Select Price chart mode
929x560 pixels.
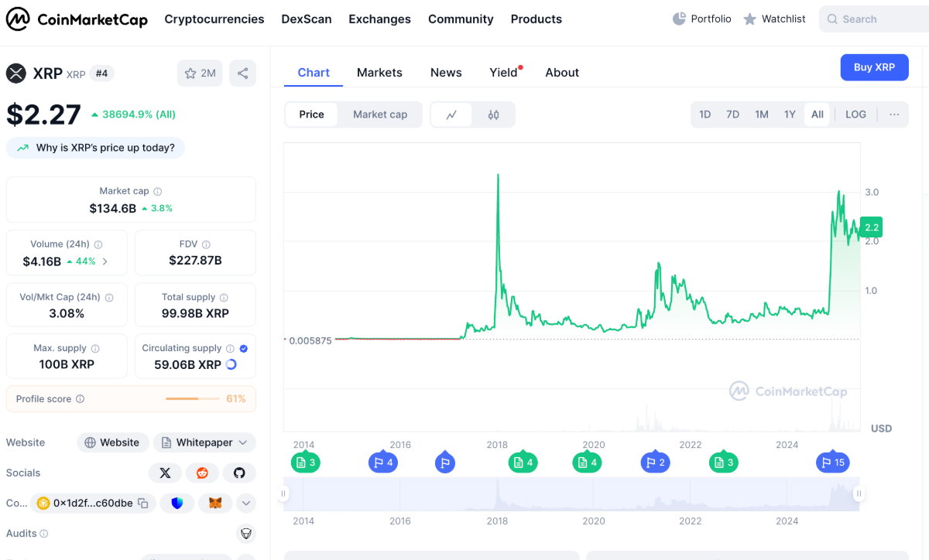click(311, 114)
